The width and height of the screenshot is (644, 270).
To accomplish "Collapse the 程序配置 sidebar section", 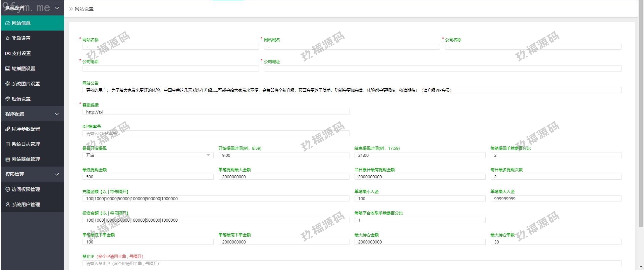I will coord(56,114).
